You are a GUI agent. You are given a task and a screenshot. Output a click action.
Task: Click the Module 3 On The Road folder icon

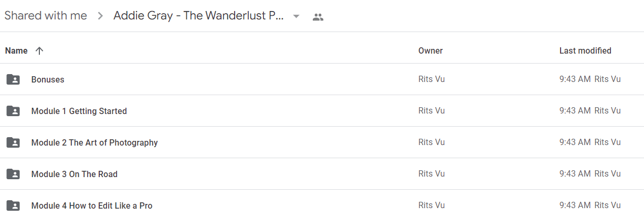tap(13, 174)
